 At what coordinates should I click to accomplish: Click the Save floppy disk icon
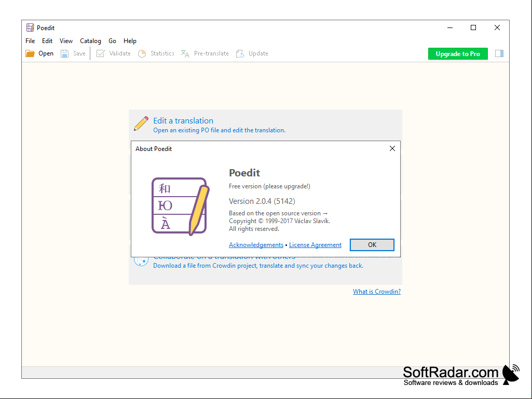pos(64,53)
